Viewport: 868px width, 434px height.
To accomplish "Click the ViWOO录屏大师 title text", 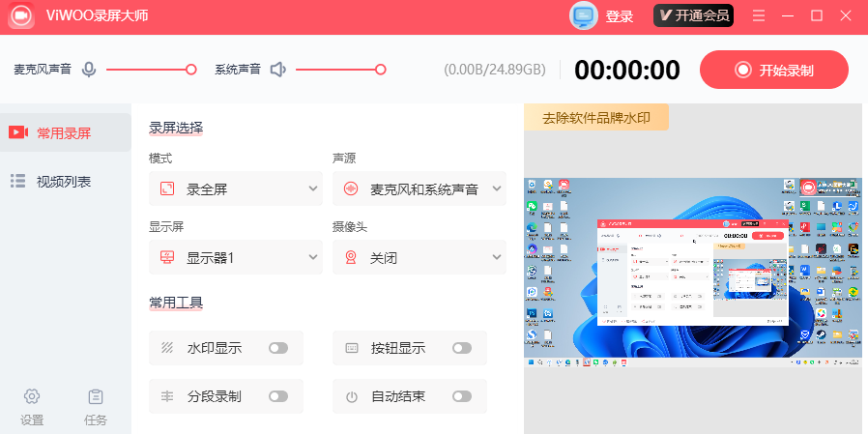I will [98, 15].
